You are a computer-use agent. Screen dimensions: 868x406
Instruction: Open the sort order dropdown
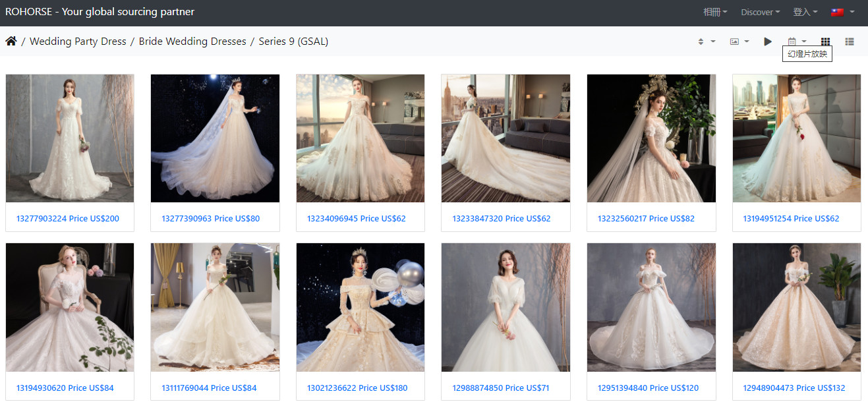707,42
